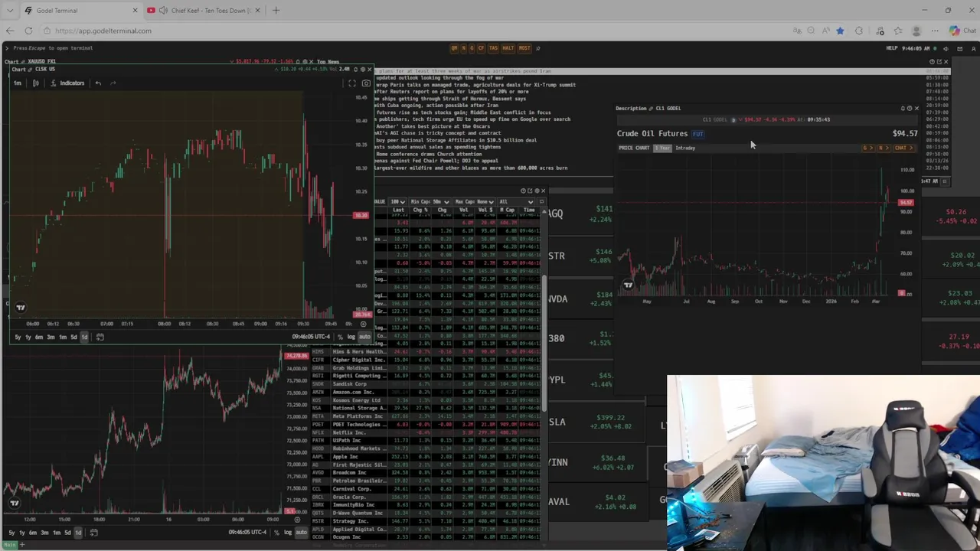Redo action on CLSK chart
Image resolution: width=980 pixels, height=551 pixels.
[113, 83]
